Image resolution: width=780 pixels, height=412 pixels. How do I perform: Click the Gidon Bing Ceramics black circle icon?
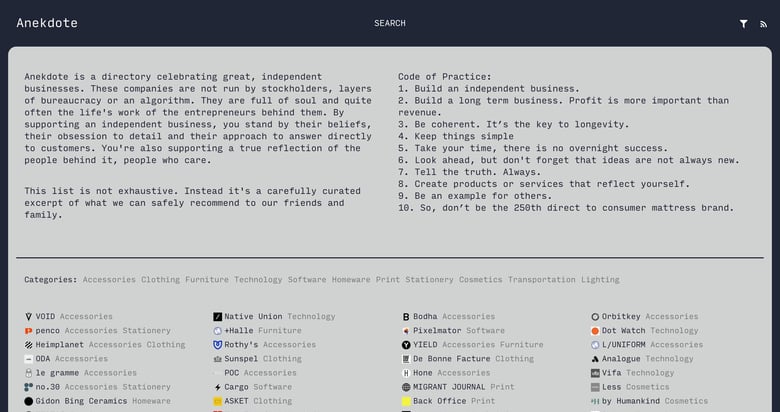(28, 401)
